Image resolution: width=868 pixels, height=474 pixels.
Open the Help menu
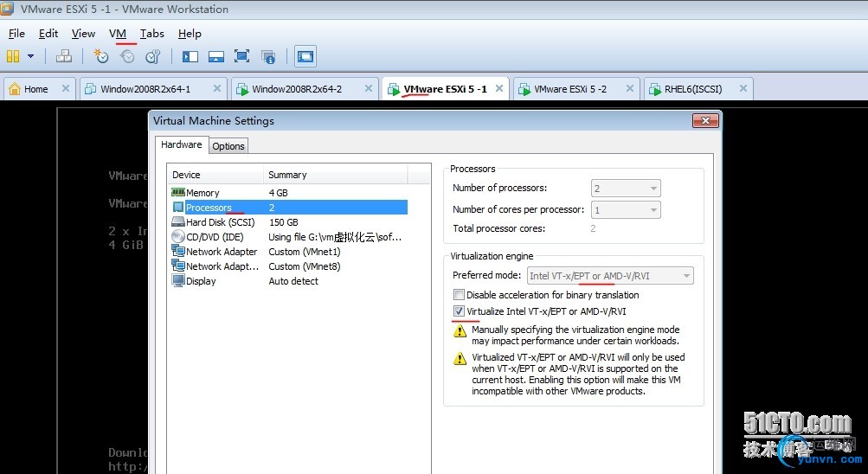tap(190, 34)
